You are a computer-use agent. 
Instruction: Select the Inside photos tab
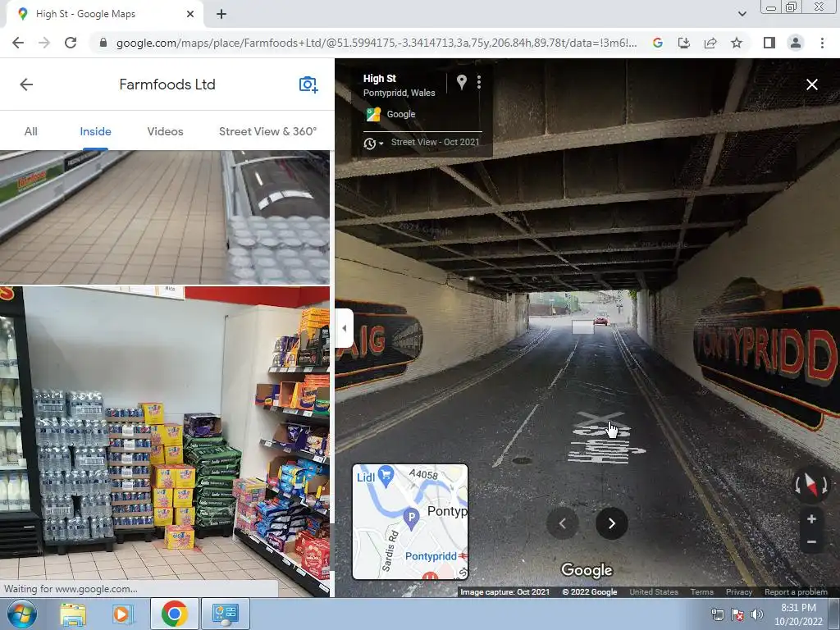(x=95, y=131)
